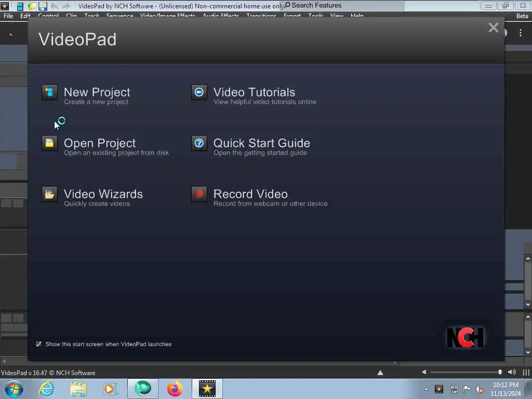Click the New Project icon

pos(49,92)
